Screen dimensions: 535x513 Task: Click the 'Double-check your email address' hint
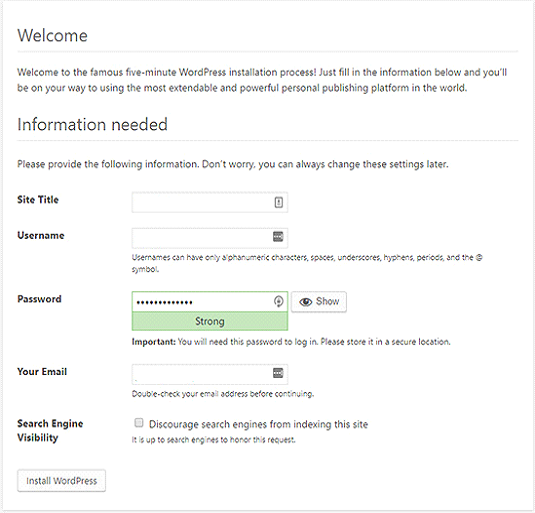(223, 394)
